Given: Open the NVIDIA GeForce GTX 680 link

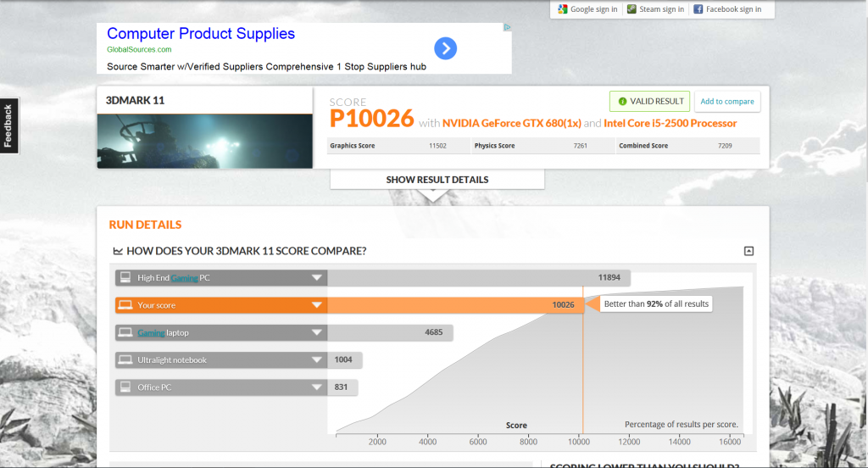Looking at the screenshot, I should 512,123.
